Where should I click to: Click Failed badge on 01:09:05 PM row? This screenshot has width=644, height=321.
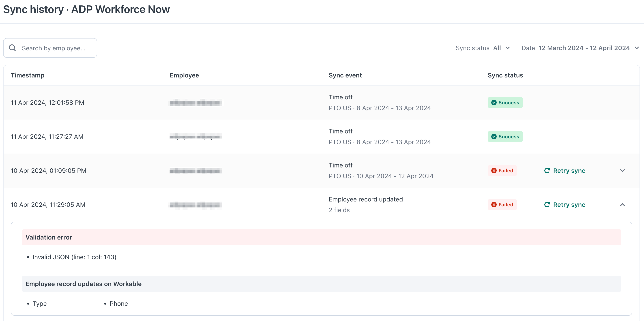502,171
